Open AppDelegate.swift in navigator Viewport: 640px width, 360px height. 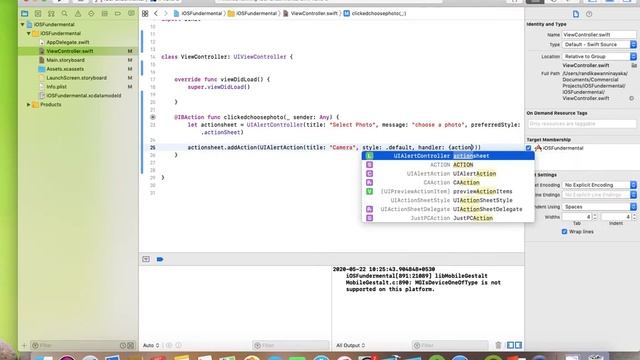click(68, 42)
